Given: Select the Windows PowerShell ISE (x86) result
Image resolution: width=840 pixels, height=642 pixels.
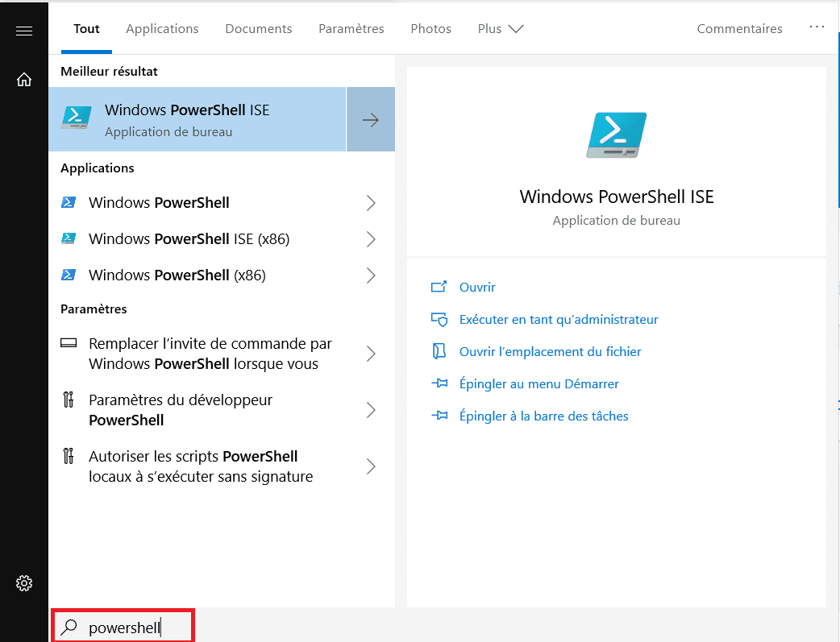Looking at the screenshot, I should coord(222,238).
